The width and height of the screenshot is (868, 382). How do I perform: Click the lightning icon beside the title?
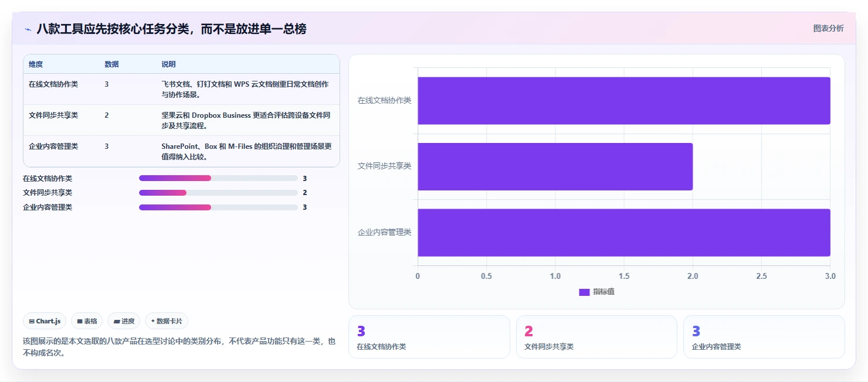pos(28,29)
